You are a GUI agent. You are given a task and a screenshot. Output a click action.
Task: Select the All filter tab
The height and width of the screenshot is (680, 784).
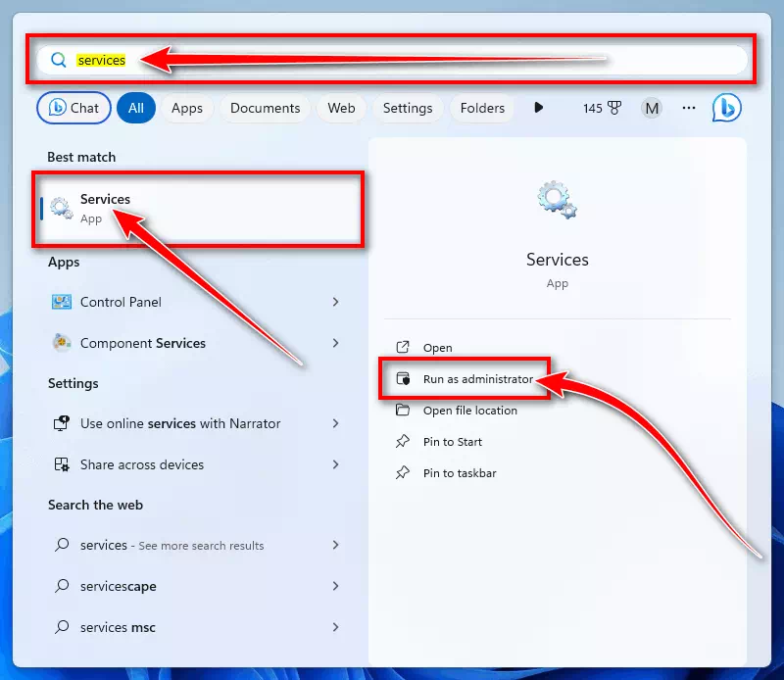(x=136, y=108)
